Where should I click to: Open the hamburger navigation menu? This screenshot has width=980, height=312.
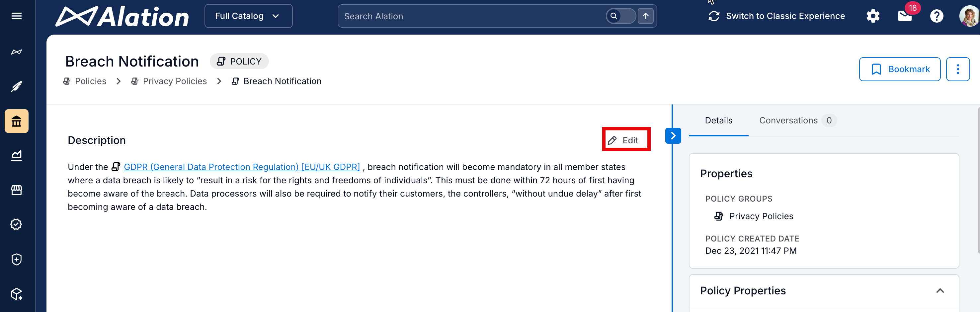(16, 16)
